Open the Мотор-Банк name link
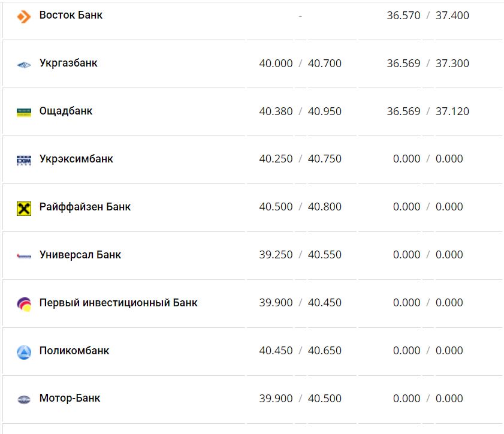 pos(70,398)
